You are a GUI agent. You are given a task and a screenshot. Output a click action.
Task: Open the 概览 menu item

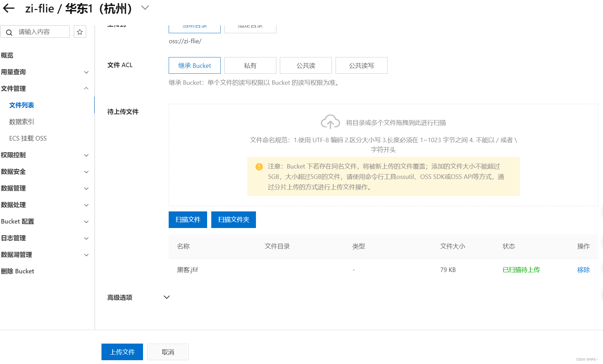7,55
